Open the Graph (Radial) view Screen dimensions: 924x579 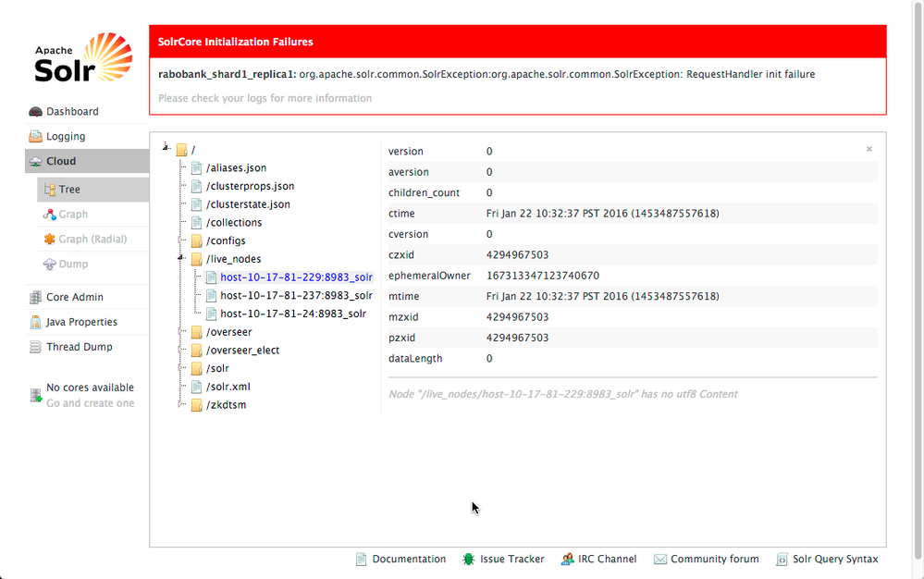(x=92, y=239)
